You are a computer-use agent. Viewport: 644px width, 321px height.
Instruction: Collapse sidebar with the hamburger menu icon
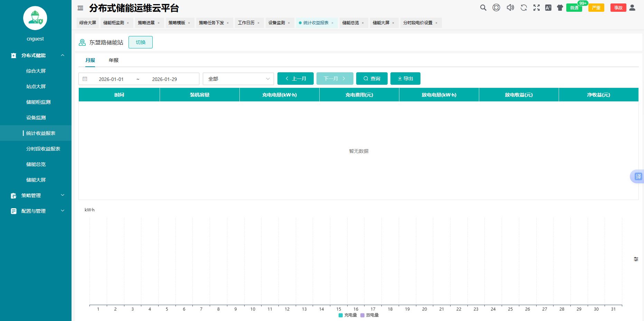(80, 8)
